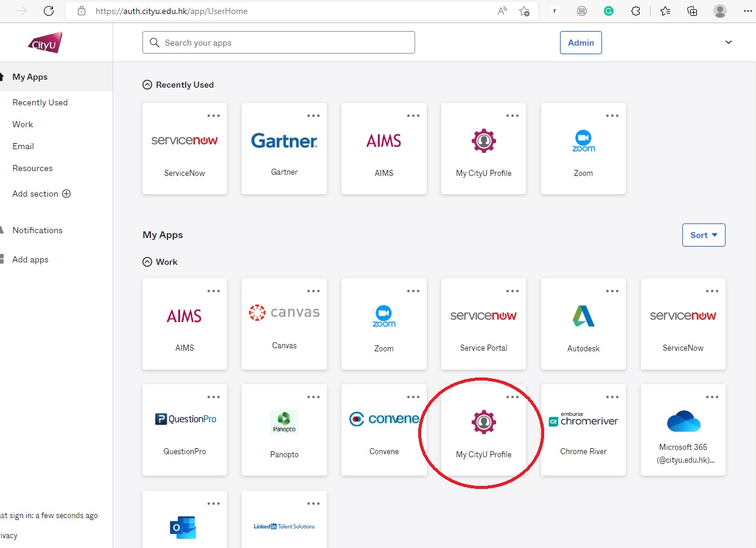Open browser Settings and more menu
This screenshot has width=756, height=548.
point(747,11)
